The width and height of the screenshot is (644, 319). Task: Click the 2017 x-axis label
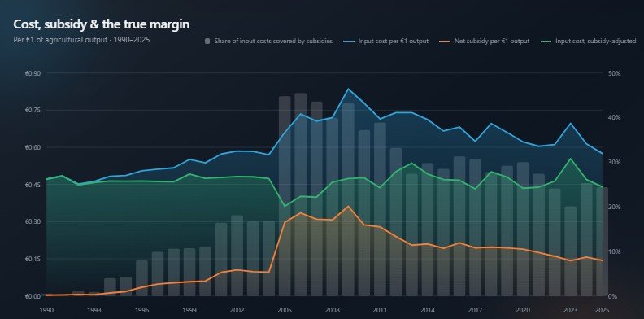click(475, 310)
